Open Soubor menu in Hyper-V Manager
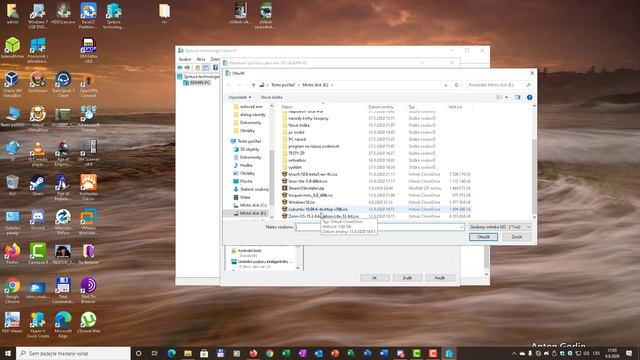The image size is (640, 360). click(x=185, y=59)
